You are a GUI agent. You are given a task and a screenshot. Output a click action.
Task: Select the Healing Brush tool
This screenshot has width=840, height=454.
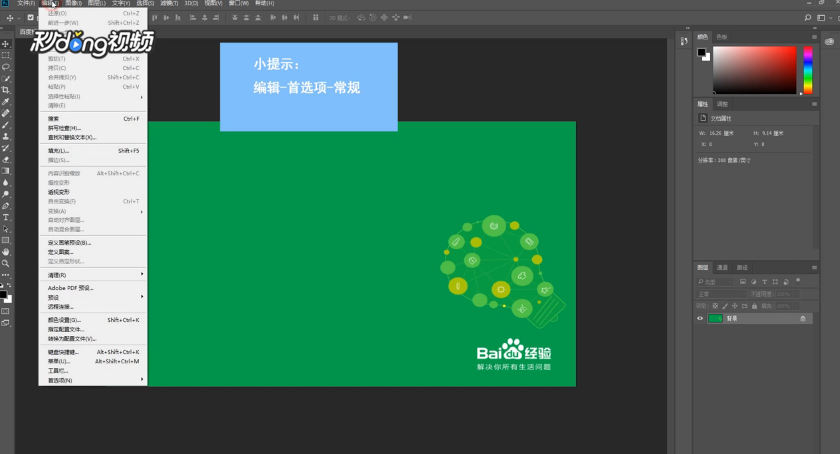[6, 113]
